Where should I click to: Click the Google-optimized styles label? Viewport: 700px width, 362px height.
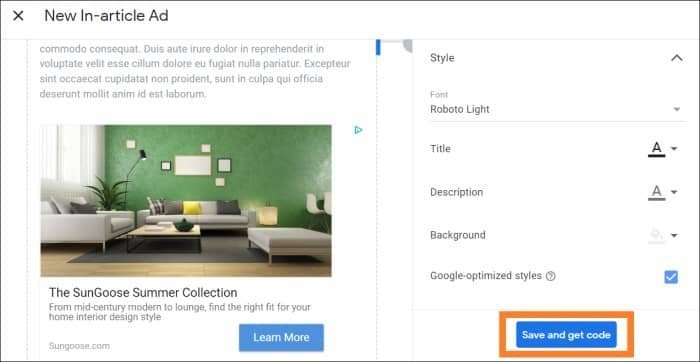pyautogui.click(x=486, y=276)
